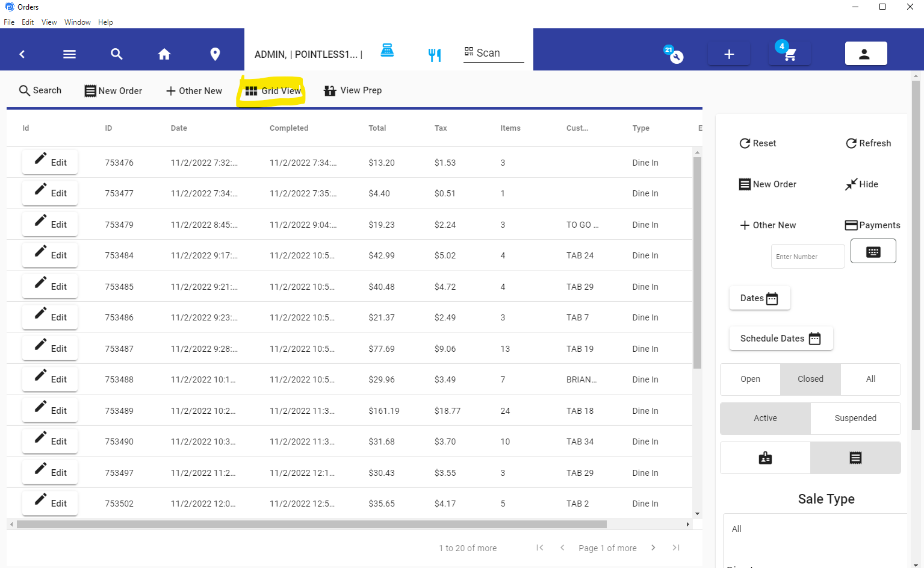
Task: Open the location pin icon
Action: (x=215, y=54)
